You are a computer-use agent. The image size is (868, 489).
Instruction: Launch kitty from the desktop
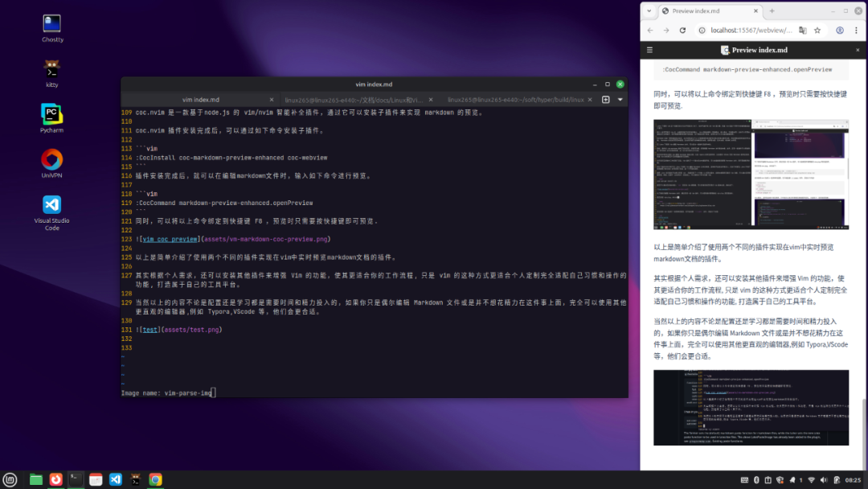tap(52, 74)
